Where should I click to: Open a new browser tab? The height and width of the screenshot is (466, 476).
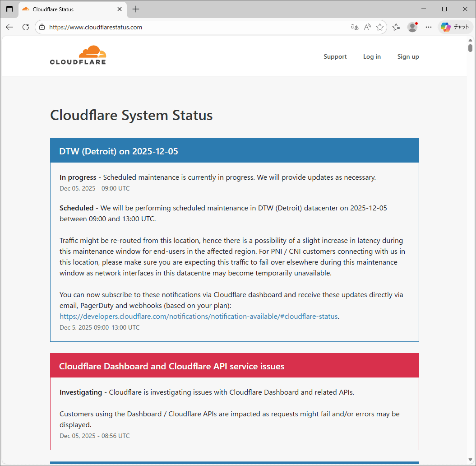pos(135,9)
